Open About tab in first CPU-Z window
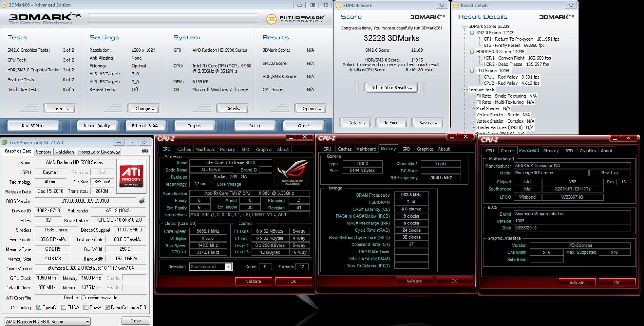 283,150
